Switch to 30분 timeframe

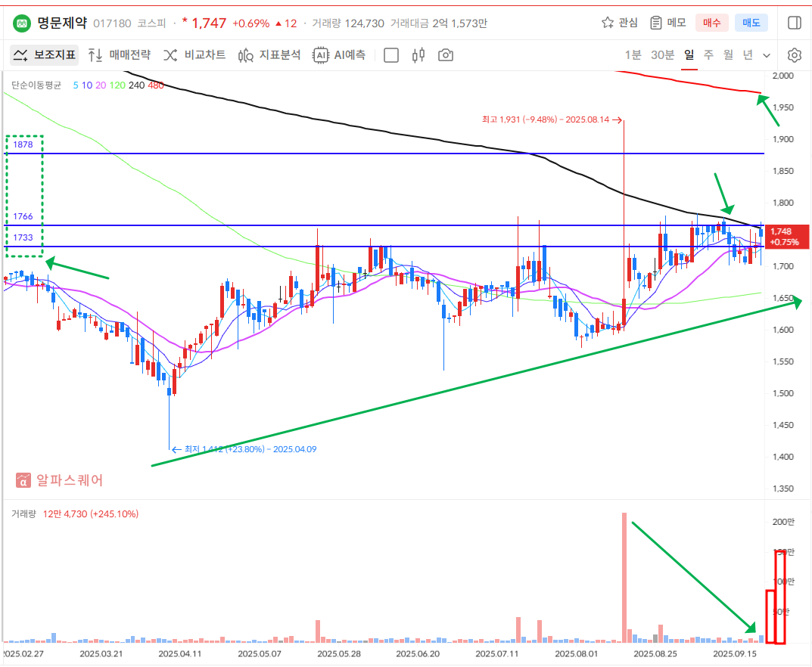coord(662,55)
